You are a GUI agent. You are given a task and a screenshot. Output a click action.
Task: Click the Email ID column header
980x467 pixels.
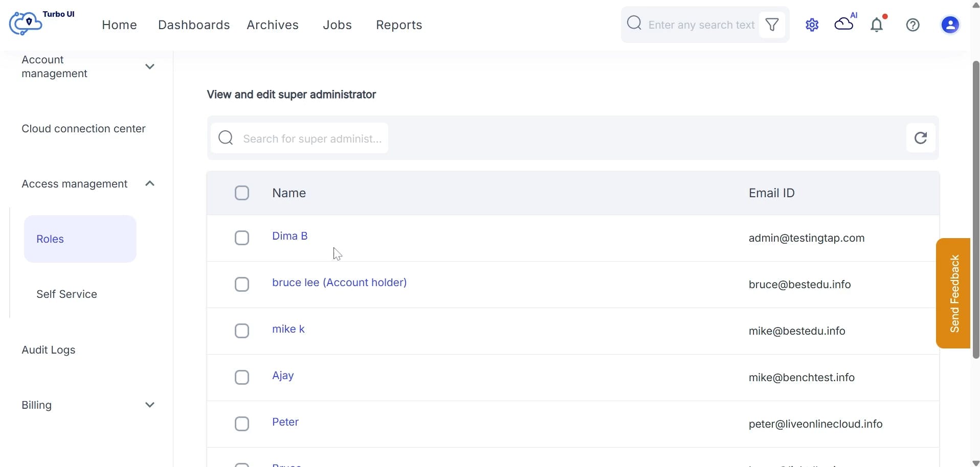click(x=772, y=193)
